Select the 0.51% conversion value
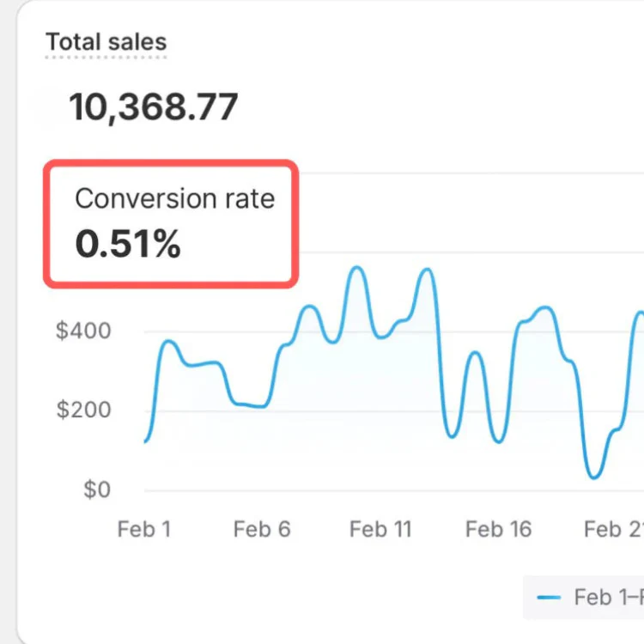The width and height of the screenshot is (644, 644). 128,245
